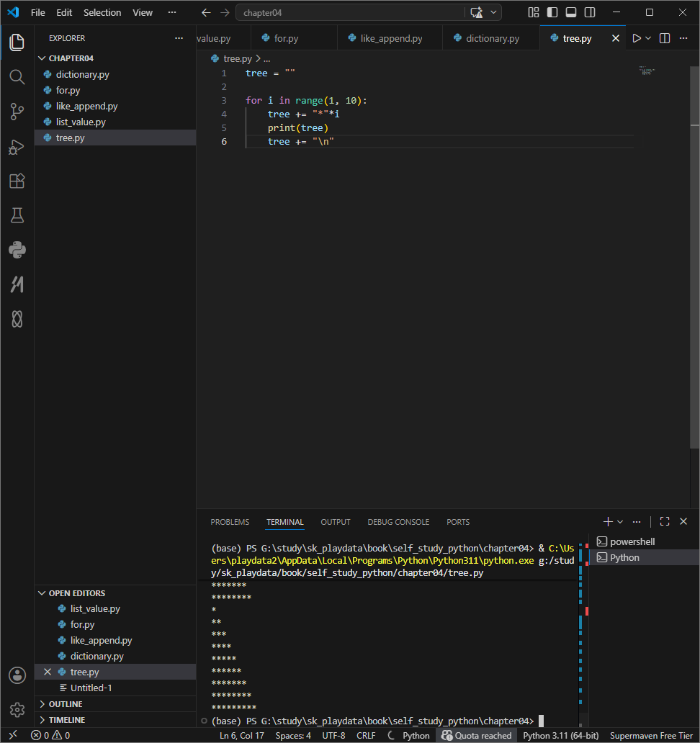This screenshot has width=700, height=743.
Task: Open the Accounts menu icon
Action: (x=17, y=675)
